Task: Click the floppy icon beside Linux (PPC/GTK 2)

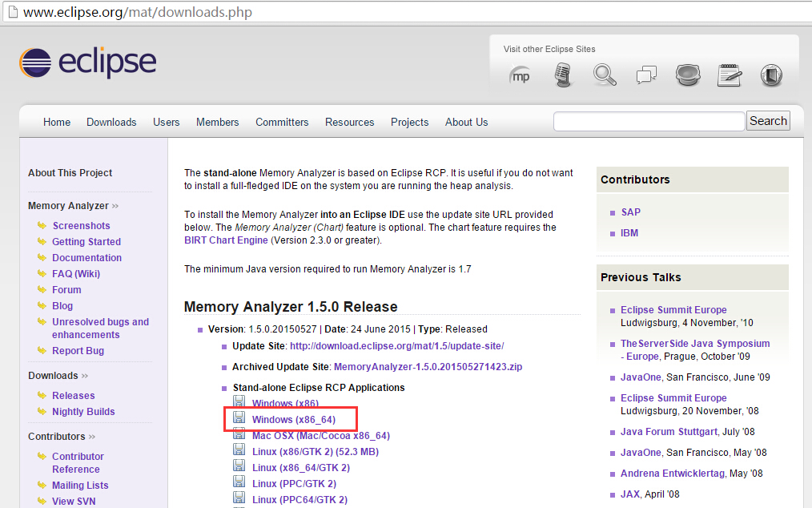Action: (x=239, y=482)
